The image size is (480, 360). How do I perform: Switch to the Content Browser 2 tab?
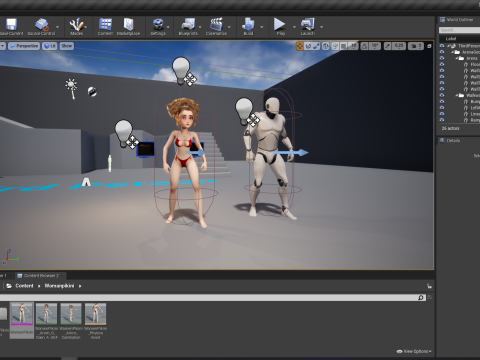(41, 276)
